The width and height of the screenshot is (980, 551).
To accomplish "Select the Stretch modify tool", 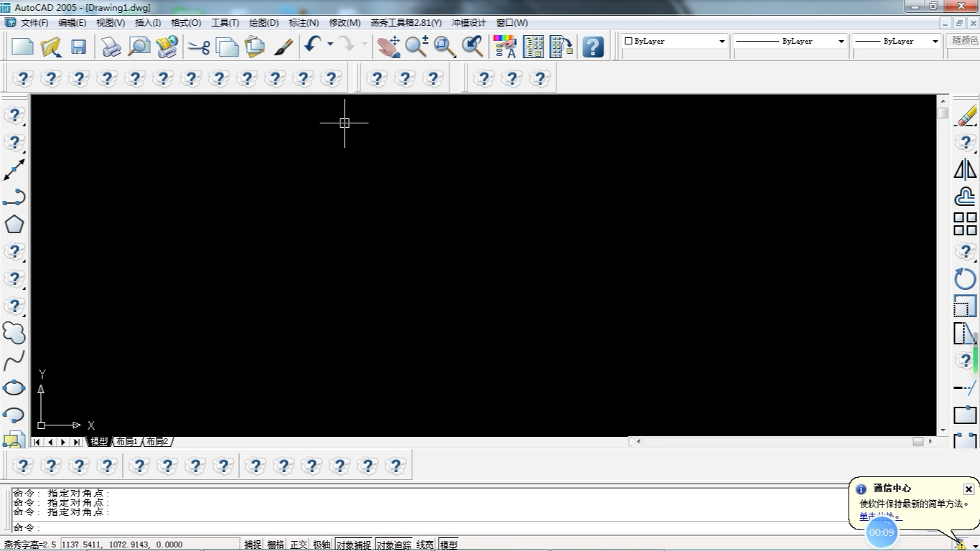I will (x=966, y=333).
